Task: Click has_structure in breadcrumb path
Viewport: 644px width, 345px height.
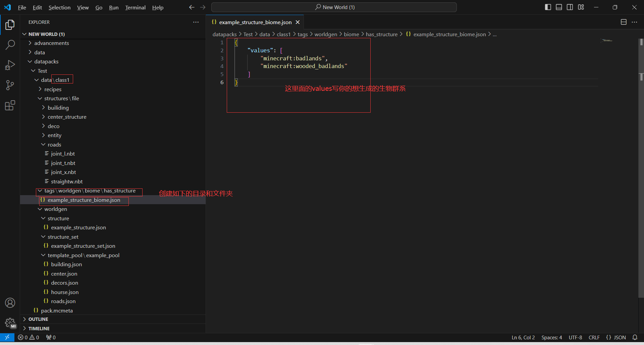Action: click(x=381, y=34)
